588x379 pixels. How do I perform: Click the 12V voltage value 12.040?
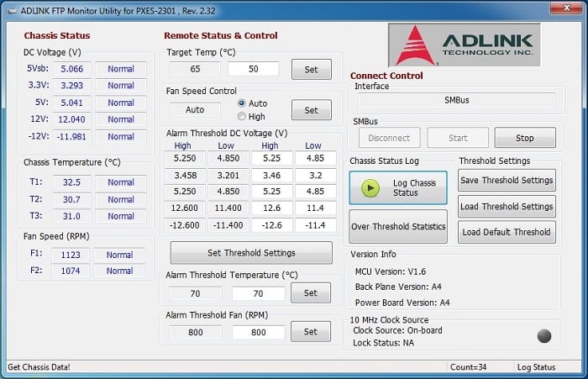pos(71,119)
